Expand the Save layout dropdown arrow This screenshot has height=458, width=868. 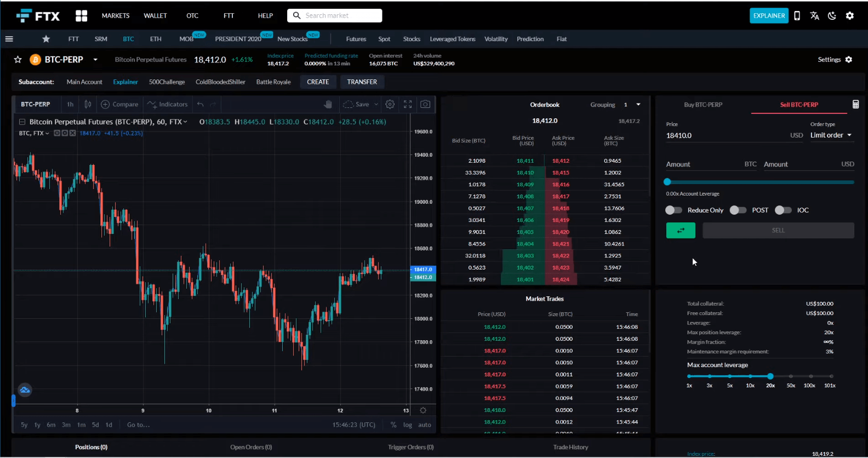376,104
